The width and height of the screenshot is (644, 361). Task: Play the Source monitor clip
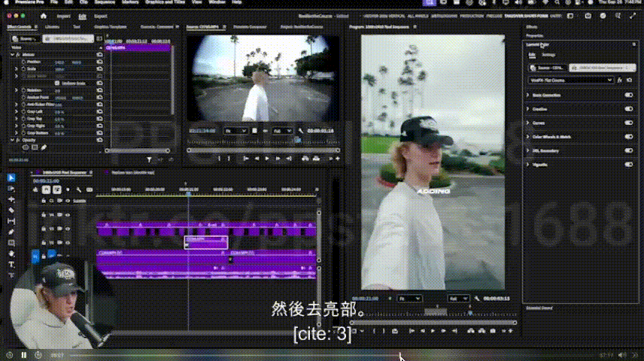click(267, 159)
